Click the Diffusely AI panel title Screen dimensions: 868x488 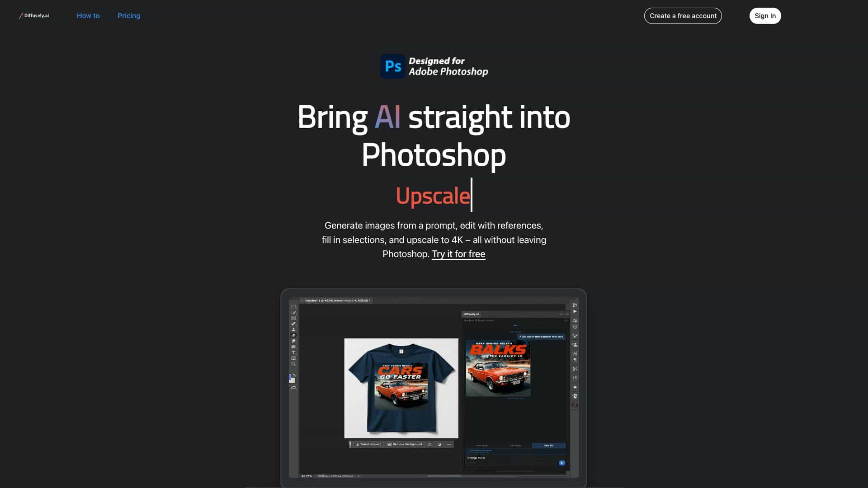tap(471, 314)
